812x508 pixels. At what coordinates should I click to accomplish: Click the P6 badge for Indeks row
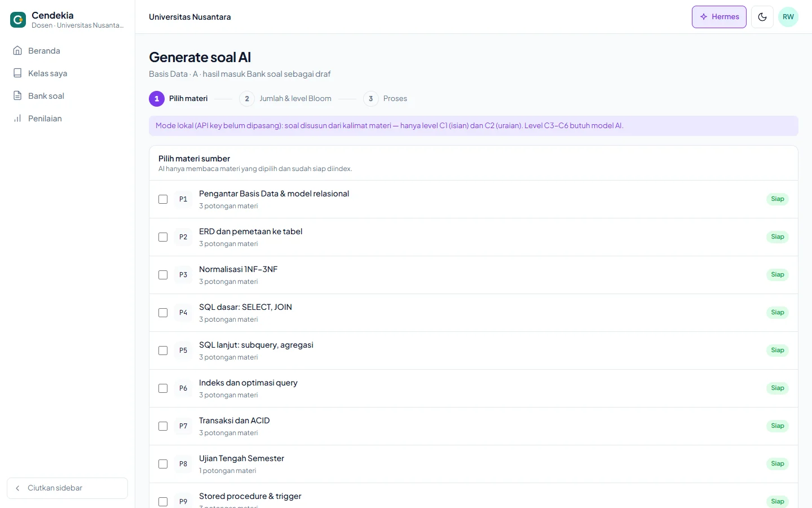point(183,388)
